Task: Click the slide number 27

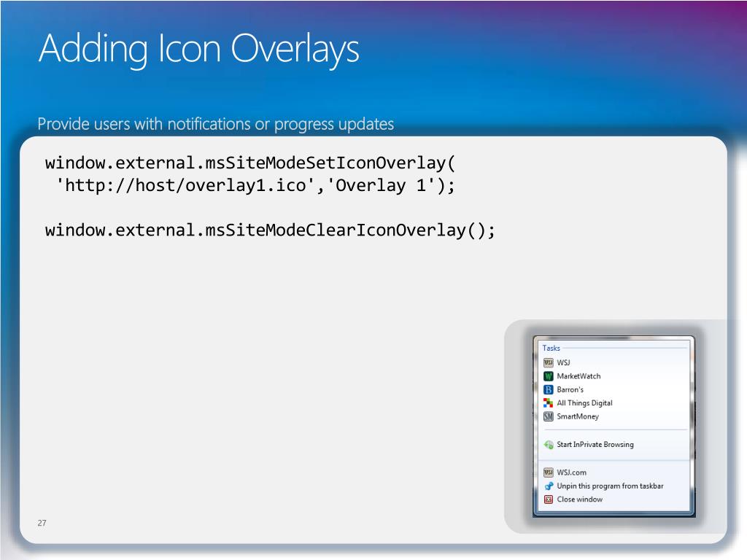Action: (42, 523)
